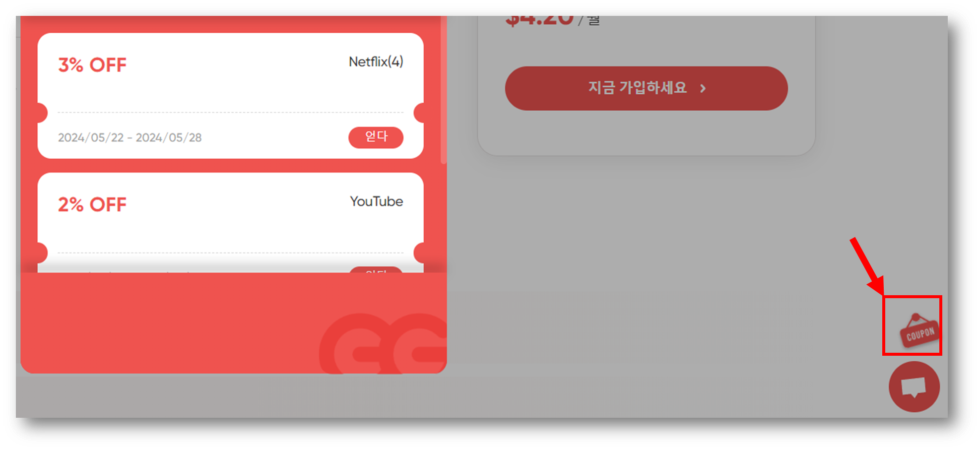Click the YouTube coupon label

click(376, 201)
